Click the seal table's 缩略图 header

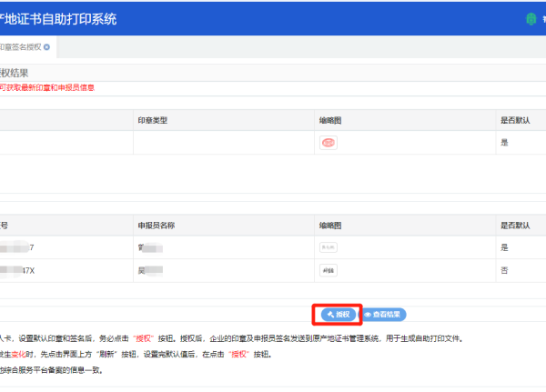(x=330, y=120)
